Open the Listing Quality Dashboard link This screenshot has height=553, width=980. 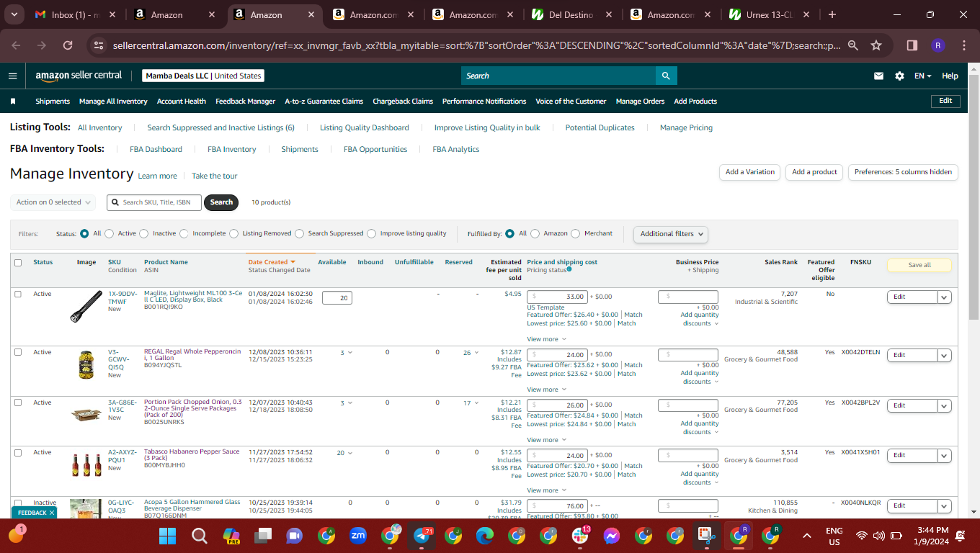(365, 127)
